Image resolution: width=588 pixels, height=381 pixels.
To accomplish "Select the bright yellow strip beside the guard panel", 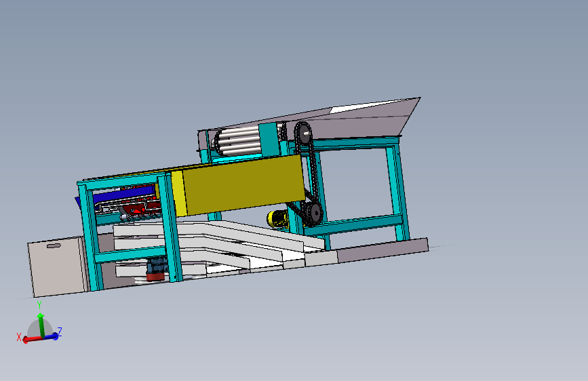I will (179, 193).
